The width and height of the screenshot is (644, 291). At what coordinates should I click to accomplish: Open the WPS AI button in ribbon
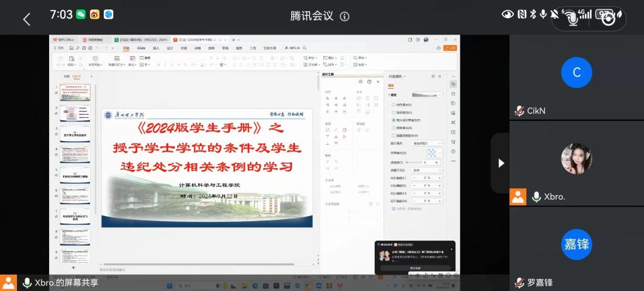tap(292, 48)
